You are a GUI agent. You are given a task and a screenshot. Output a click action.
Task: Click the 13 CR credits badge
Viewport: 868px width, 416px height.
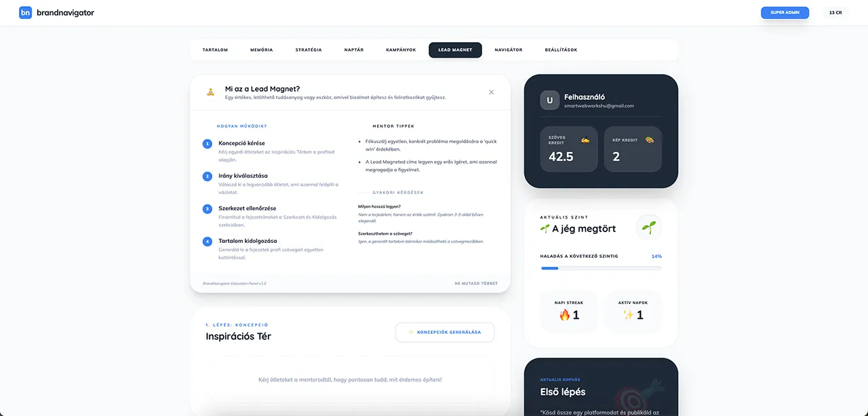(x=835, y=12)
